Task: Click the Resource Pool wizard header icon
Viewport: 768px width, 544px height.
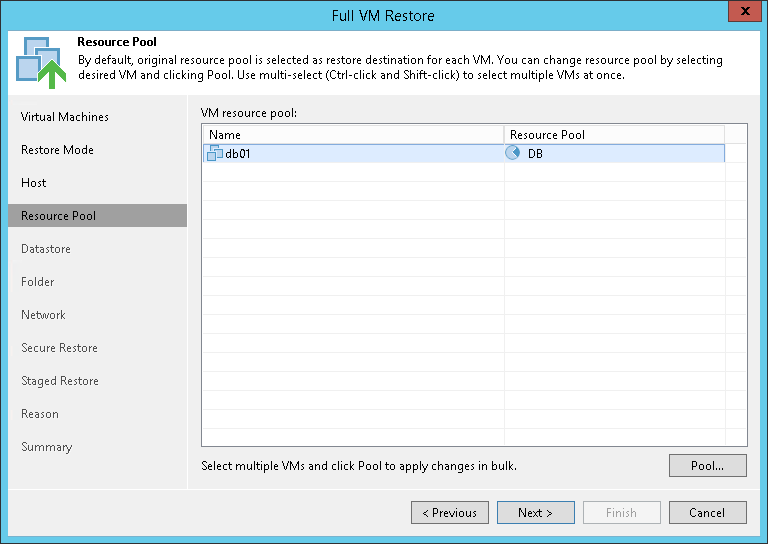Action: pyautogui.click(x=39, y=61)
